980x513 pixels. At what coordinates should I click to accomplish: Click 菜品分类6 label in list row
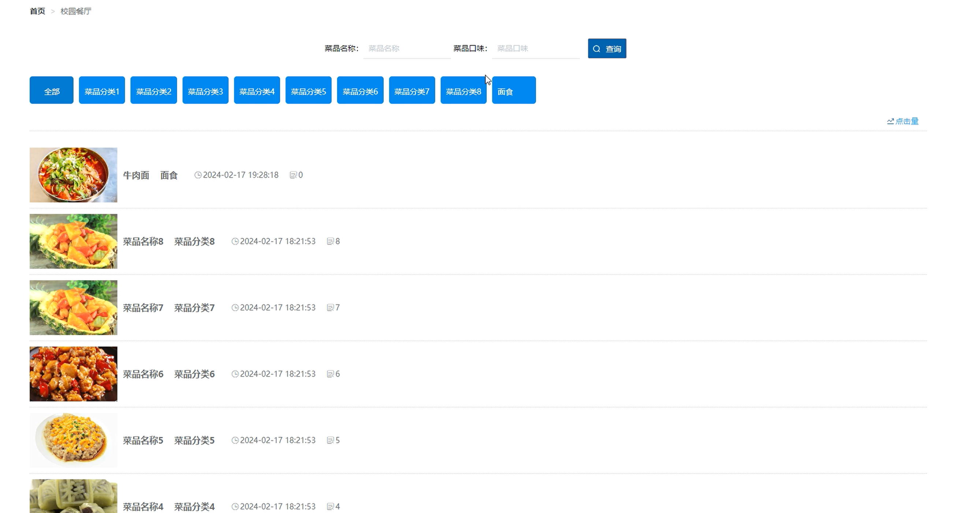(x=194, y=374)
